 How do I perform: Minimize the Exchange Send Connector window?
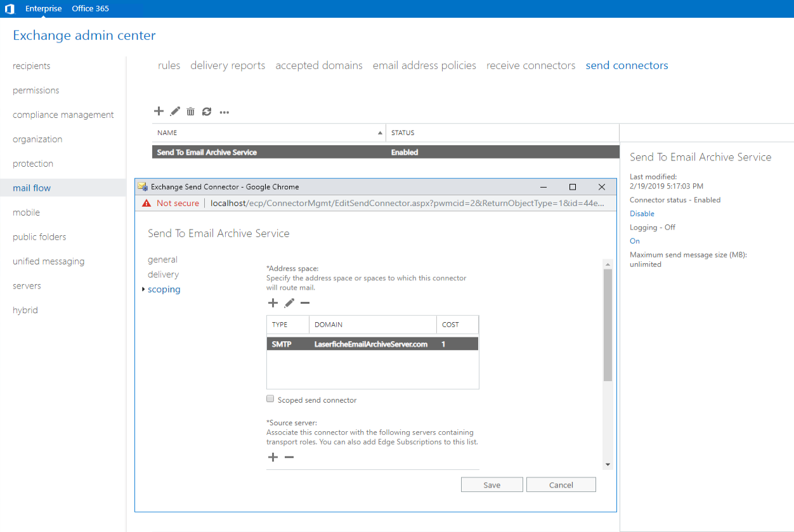(x=543, y=187)
